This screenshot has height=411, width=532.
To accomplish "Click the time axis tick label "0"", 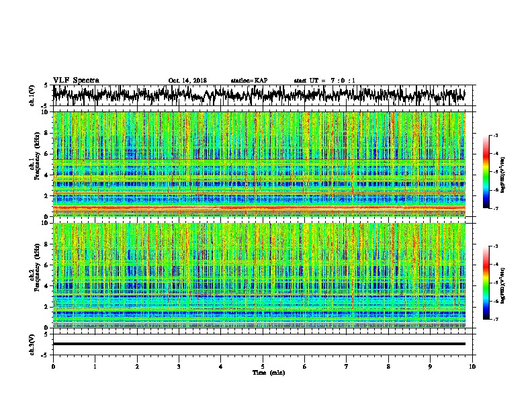I will coord(53,367).
